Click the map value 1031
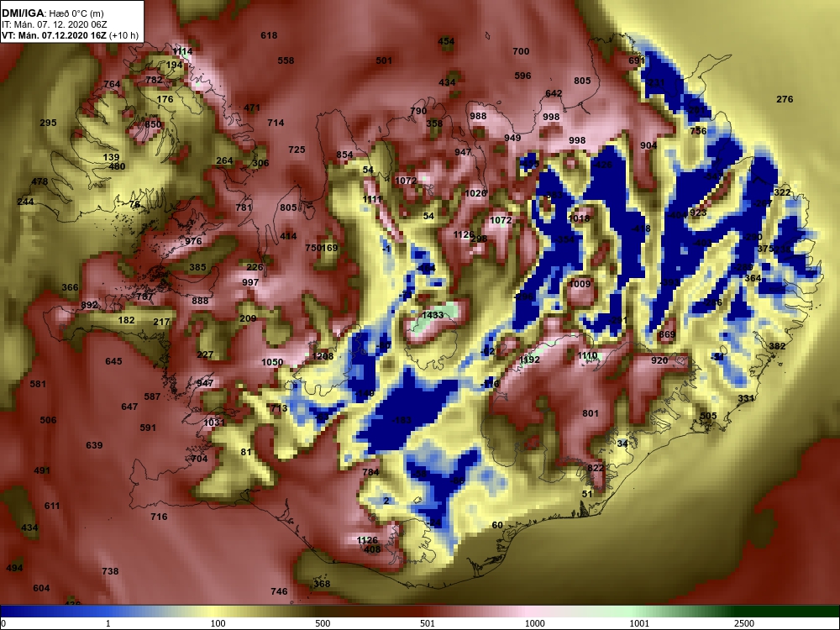The height and width of the screenshot is (630, 840). tap(214, 423)
